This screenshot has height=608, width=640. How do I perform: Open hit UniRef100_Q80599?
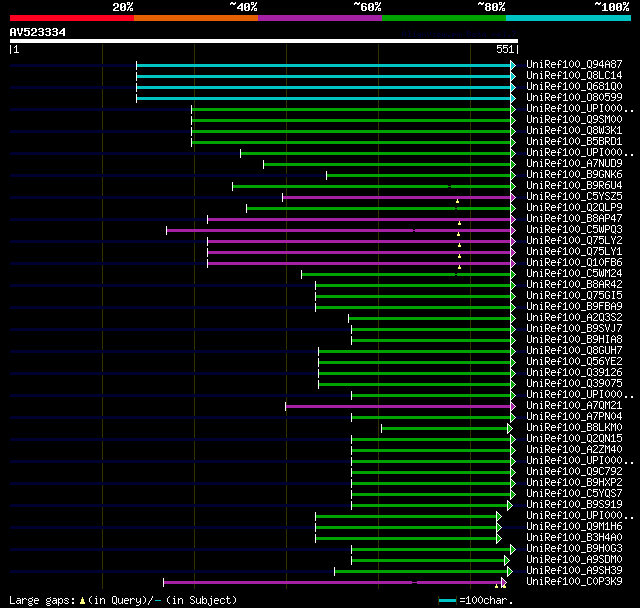pos(574,97)
